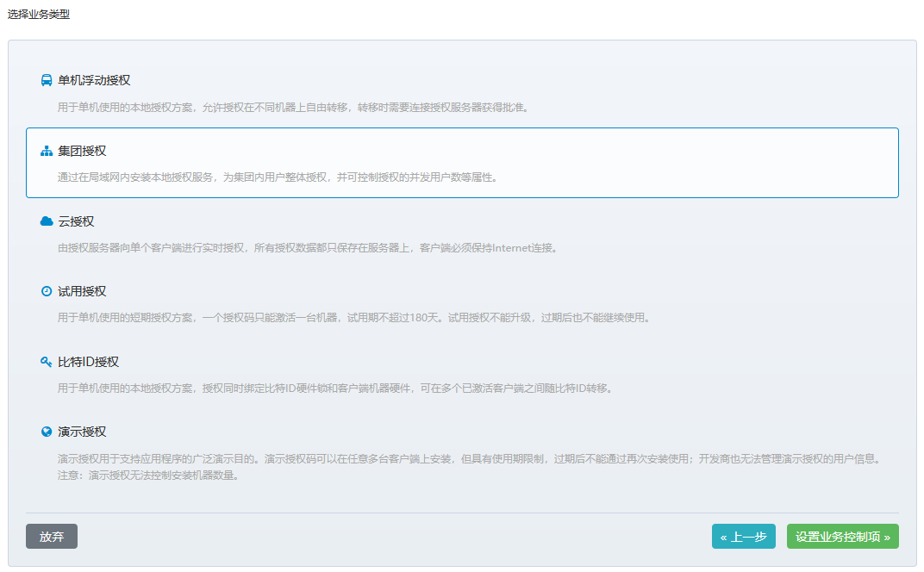
Task: Click the key icon beside 比特ID授权
Action: click(x=47, y=360)
